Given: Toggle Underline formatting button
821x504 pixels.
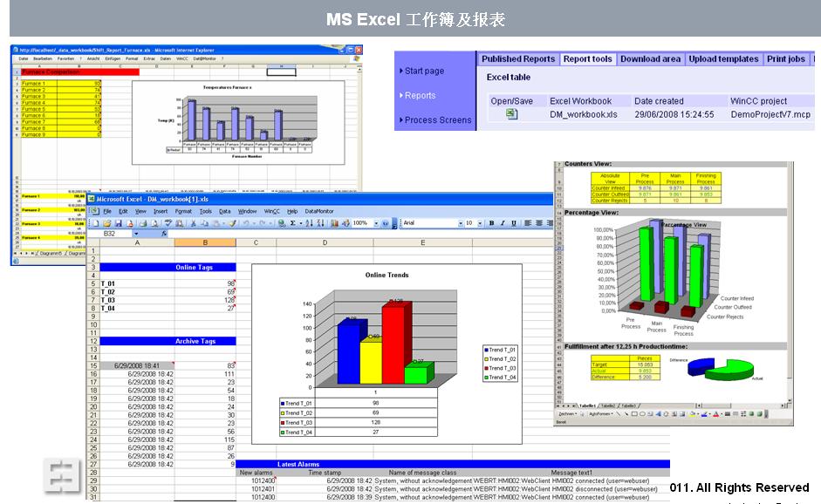Looking at the screenshot, I should pos(514,223).
